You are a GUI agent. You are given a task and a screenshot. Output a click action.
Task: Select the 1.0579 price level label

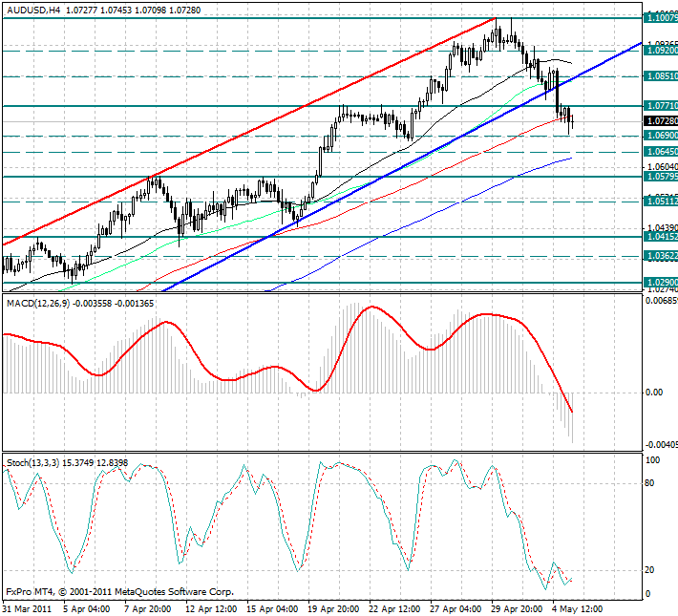661,177
